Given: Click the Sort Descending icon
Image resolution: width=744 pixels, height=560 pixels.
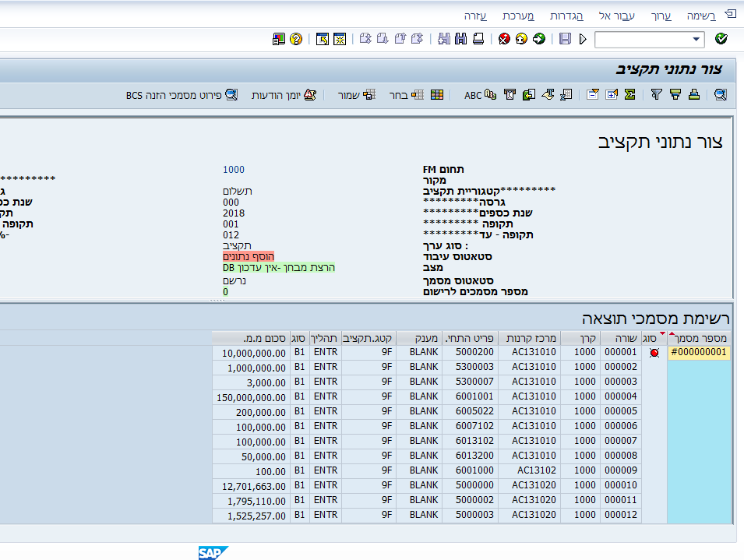Looking at the screenshot, I should [x=675, y=95].
